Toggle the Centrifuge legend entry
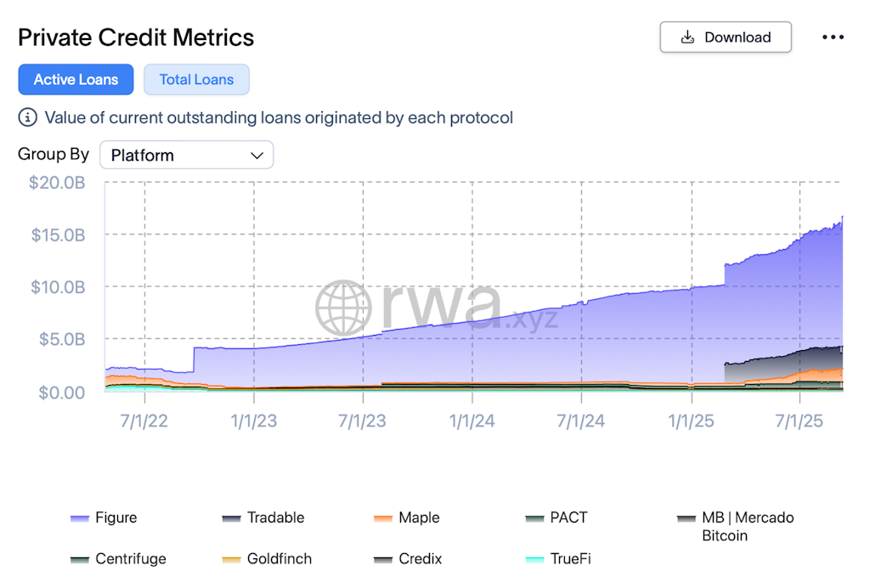Viewport: 870px width, 588px height. click(130, 559)
